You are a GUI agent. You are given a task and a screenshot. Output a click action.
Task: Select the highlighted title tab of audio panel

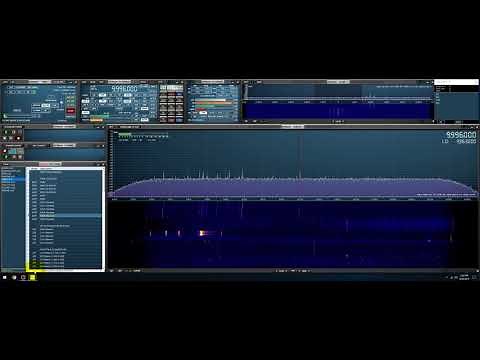[212, 82]
